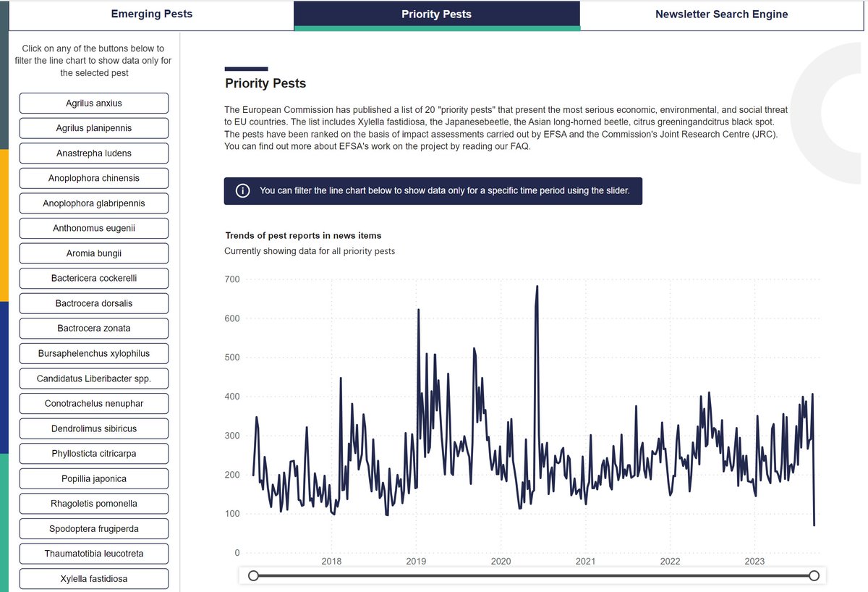Viewport: 868px width, 592px height.
Task: Click the time range slider track
Action: (534, 575)
